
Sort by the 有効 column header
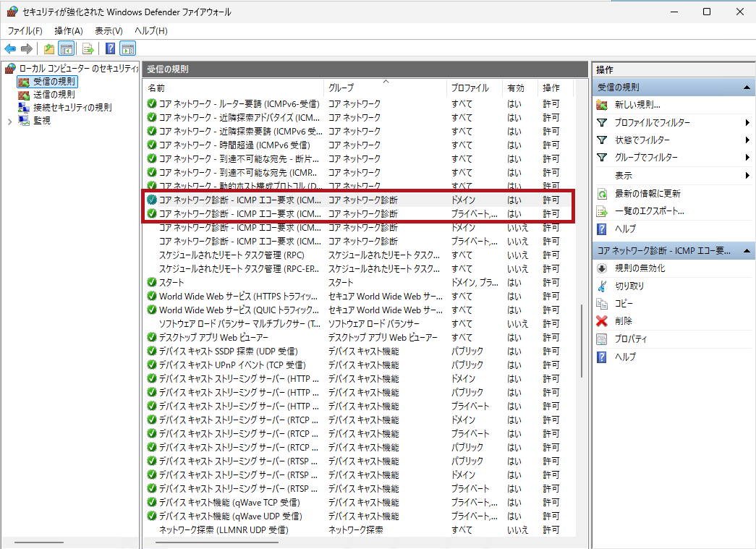point(519,88)
